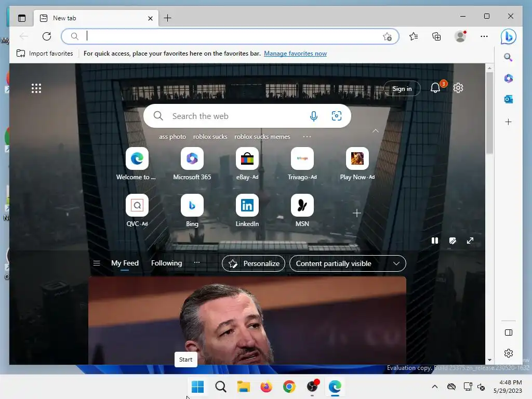Open File Explorer from taskbar

point(243,387)
